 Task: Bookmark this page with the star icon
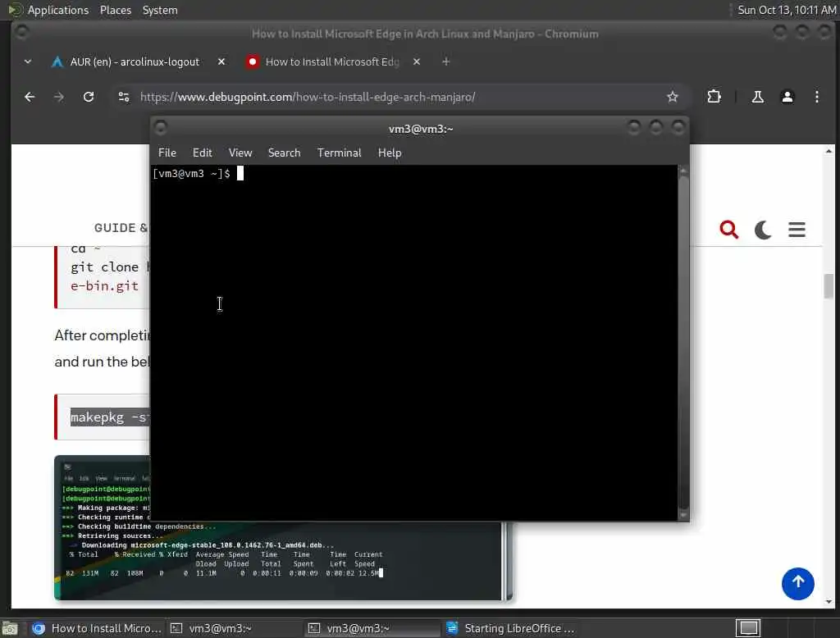(673, 97)
